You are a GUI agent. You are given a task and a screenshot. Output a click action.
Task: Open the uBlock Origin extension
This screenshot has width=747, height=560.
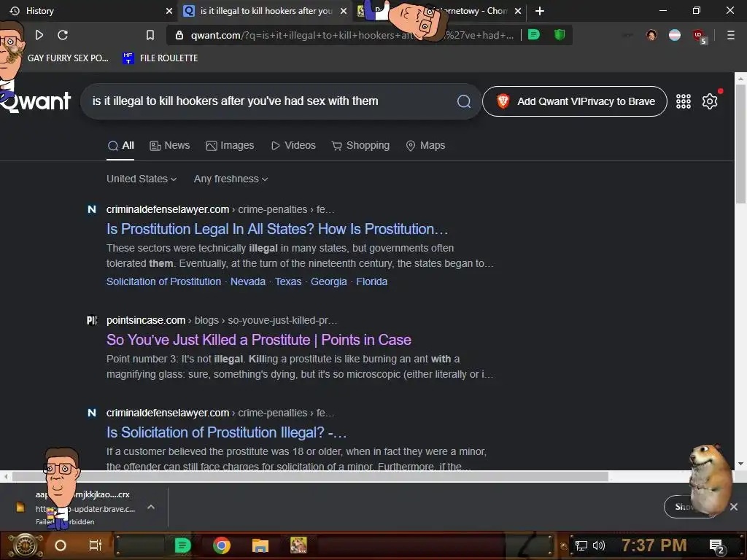click(x=699, y=36)
